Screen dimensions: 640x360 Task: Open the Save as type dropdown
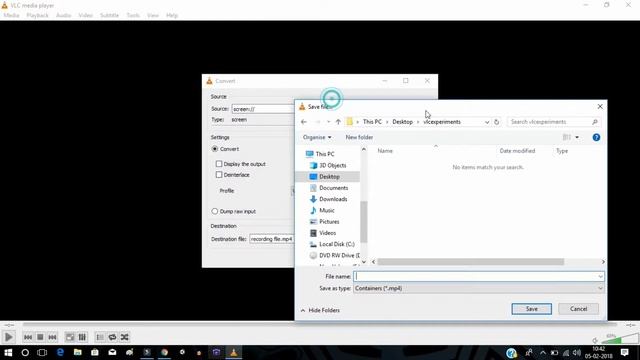tap(478, 288)
